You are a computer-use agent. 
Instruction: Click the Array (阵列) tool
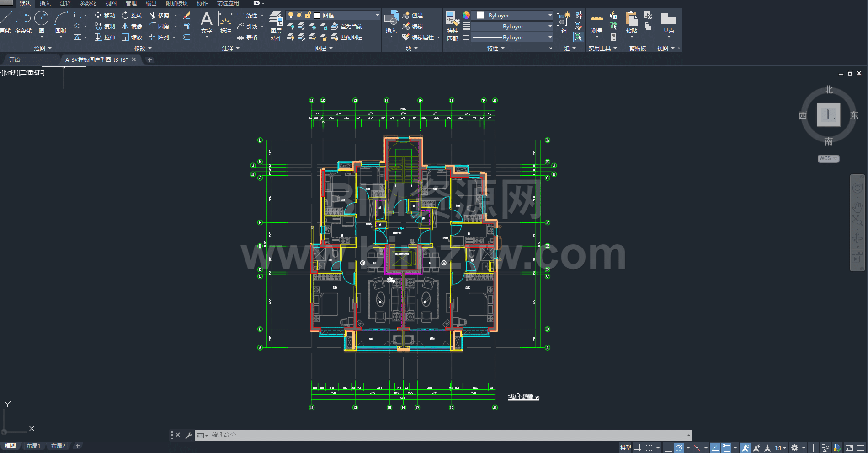[159, 37]
